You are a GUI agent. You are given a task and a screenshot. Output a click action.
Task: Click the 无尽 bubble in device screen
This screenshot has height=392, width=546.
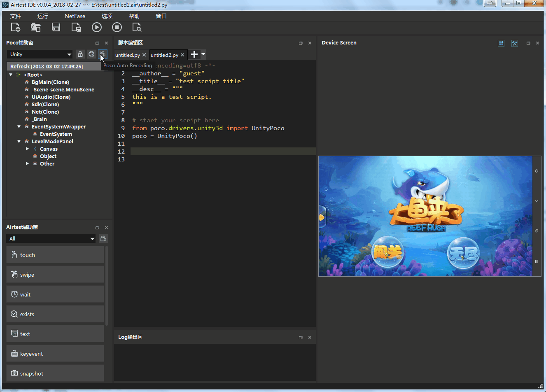[463, 253]
